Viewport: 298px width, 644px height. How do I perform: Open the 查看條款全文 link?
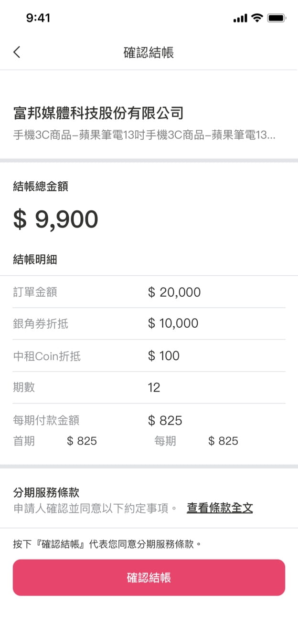[x=220, y=508]
